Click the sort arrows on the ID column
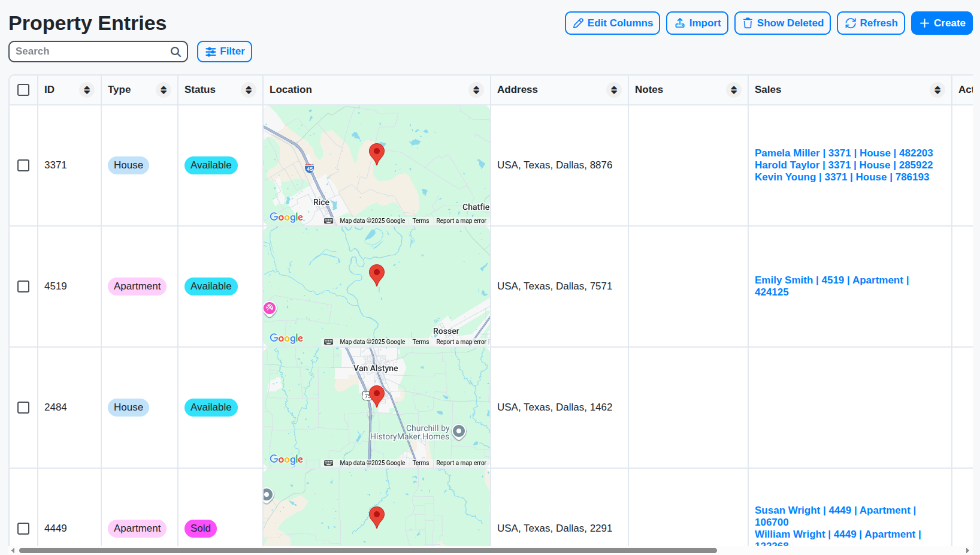980x555 pixels. pos(86,89)
